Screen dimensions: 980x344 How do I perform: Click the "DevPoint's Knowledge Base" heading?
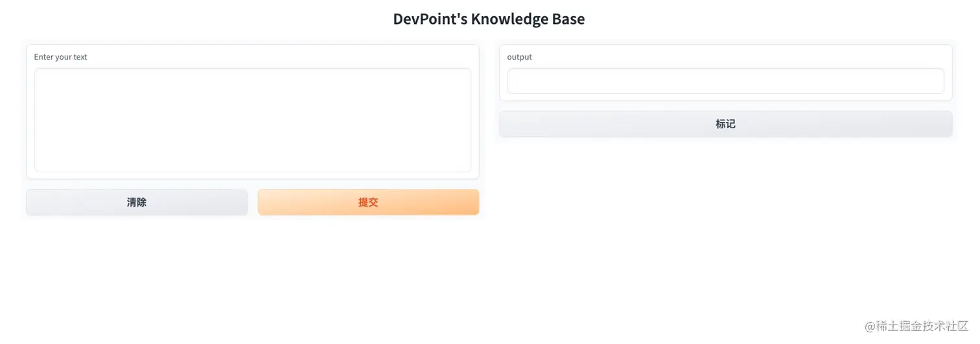coord(489,19)
